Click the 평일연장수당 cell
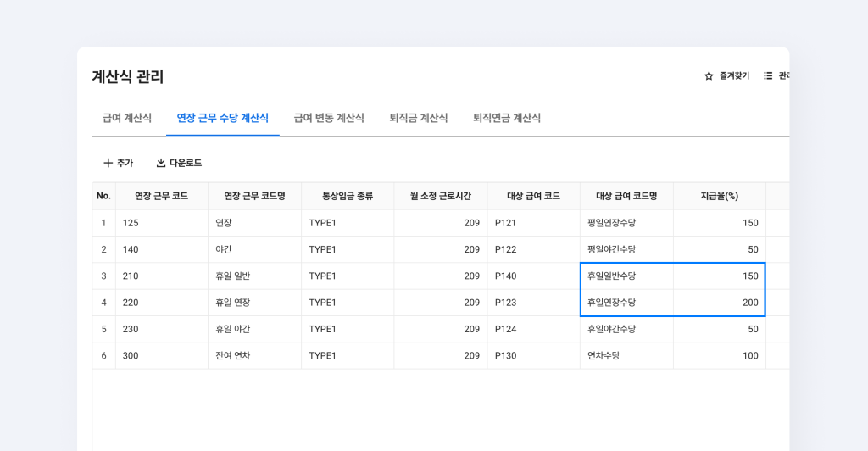 tap(626, 223)
